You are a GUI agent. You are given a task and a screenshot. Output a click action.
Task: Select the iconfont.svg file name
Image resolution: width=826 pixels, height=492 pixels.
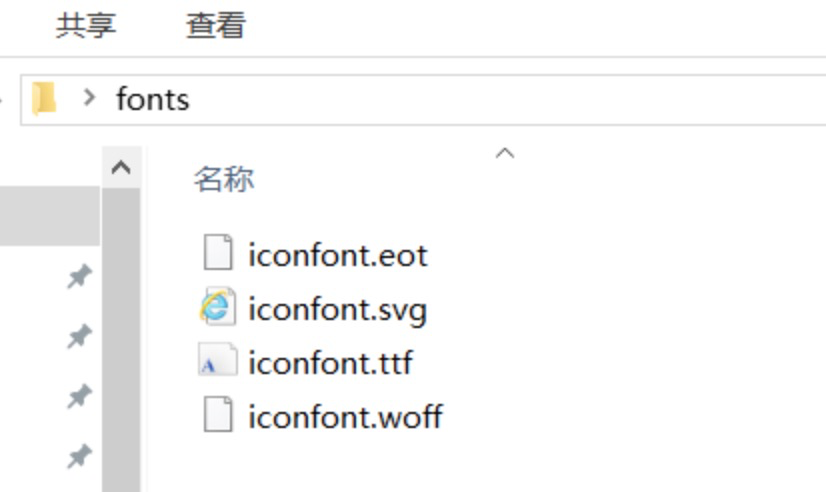(x=338, y=309)
